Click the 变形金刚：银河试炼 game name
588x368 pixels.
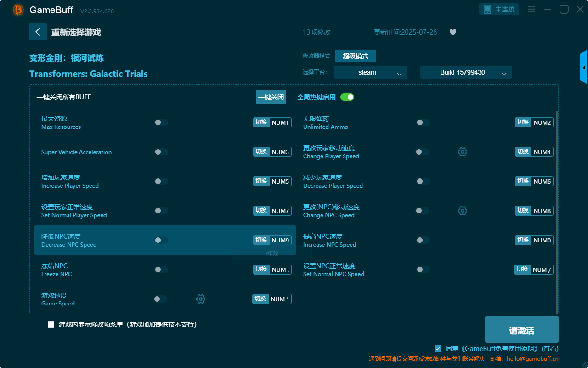[x=67, y=58]
